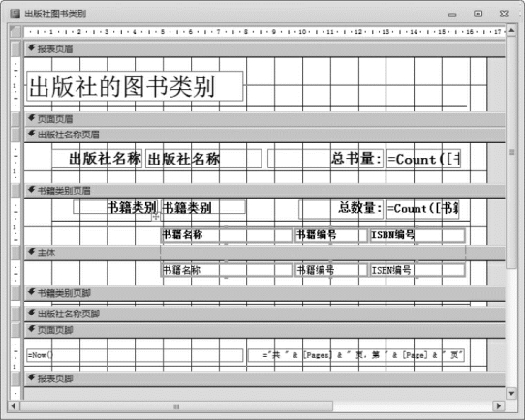This screenshot has height=420, width=525.
Task: Select the 书籍类别页眉 section bar
Action: pos(264,191)
